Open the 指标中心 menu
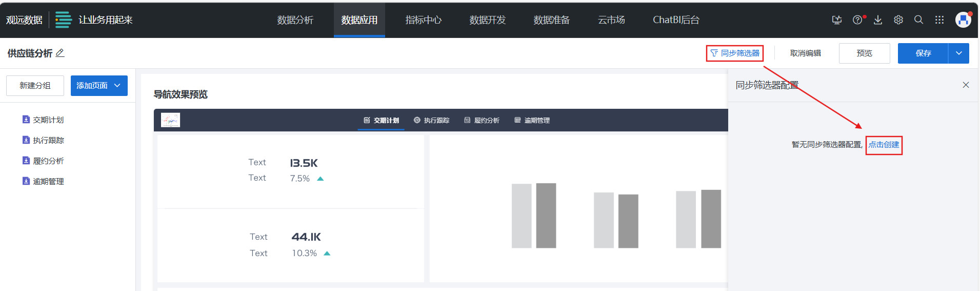Screen dimensions: 980x291 (x=423, y=20)
